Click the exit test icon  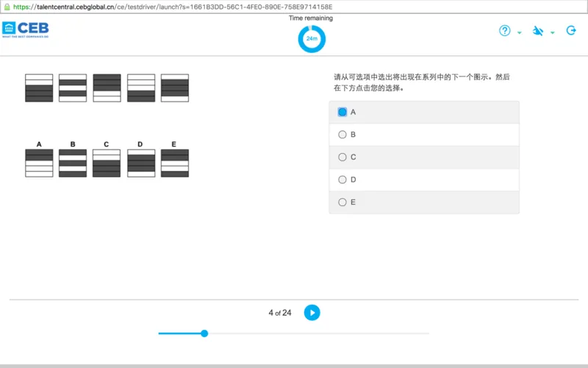571,30
